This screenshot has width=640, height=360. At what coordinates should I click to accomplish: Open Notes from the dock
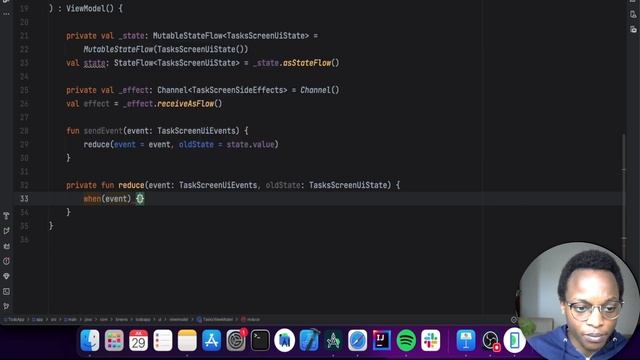tap(187, 340)
